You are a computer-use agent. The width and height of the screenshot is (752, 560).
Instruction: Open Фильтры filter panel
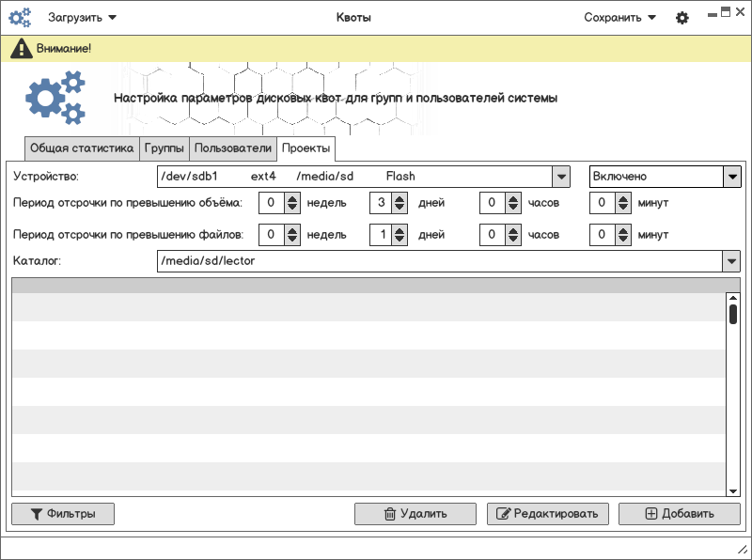(x=63, y=514)
